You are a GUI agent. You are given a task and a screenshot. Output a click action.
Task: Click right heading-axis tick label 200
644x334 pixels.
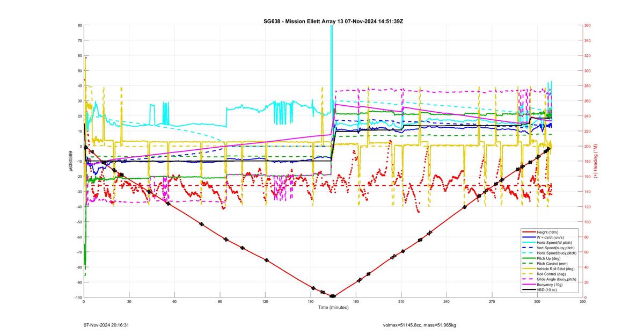coord(588,146)
